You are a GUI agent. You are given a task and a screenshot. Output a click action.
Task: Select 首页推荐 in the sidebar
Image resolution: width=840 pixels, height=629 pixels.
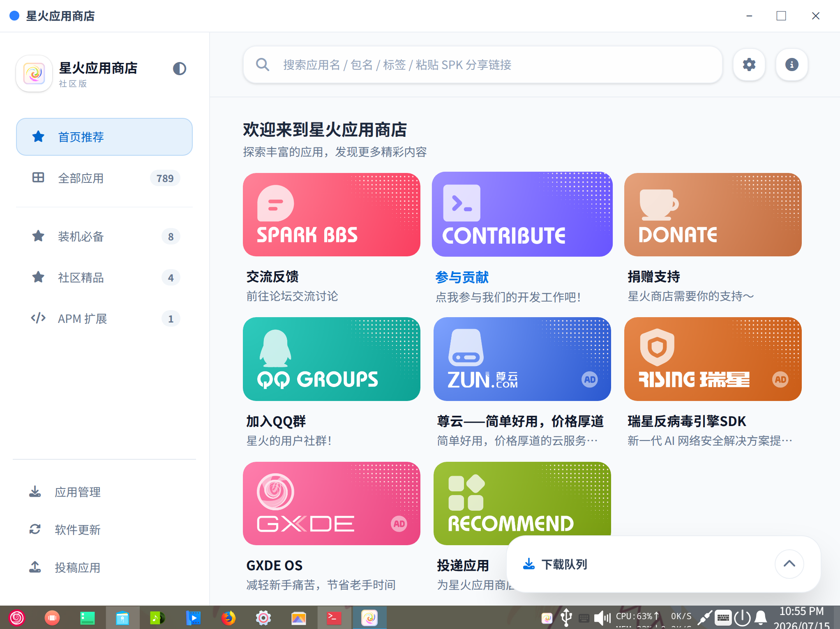tap(104, 137)
